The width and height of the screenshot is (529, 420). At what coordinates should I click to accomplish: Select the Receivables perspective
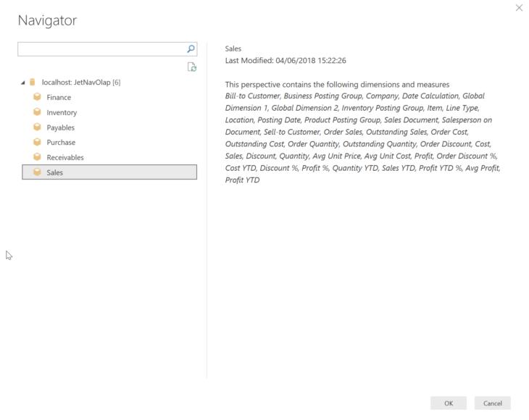[65, 157]
